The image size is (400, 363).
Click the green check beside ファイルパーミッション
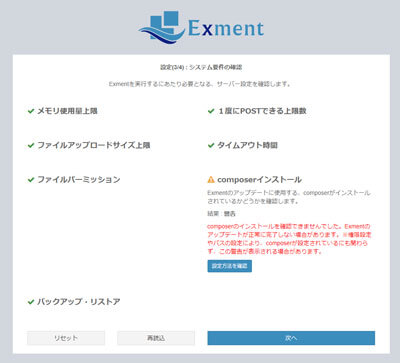31,180
